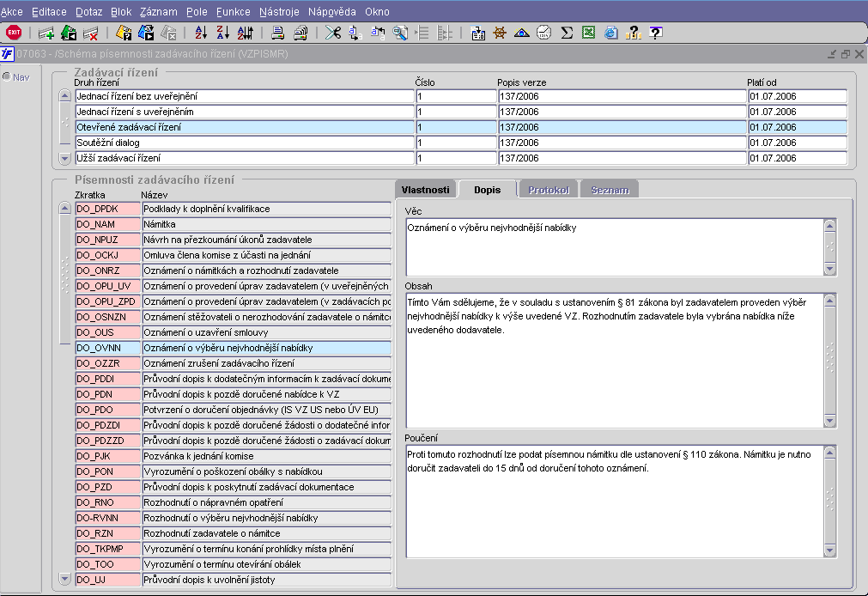The image size is (868, 596).
Task: Click the sort descending Z-A icon
Action: pos(222,33)
